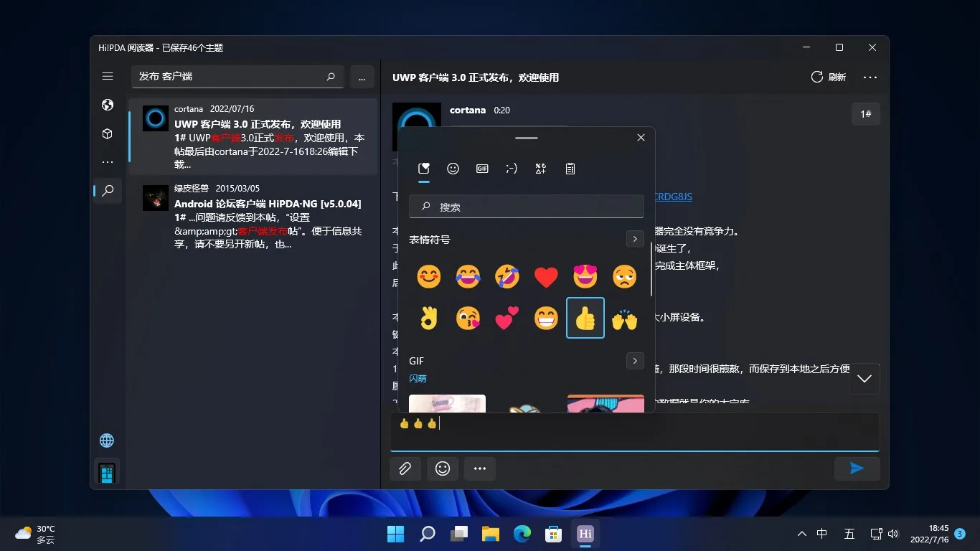The image size is (980, 551).
Task: Click the search magnifier in search box
Action: (331, 76)
